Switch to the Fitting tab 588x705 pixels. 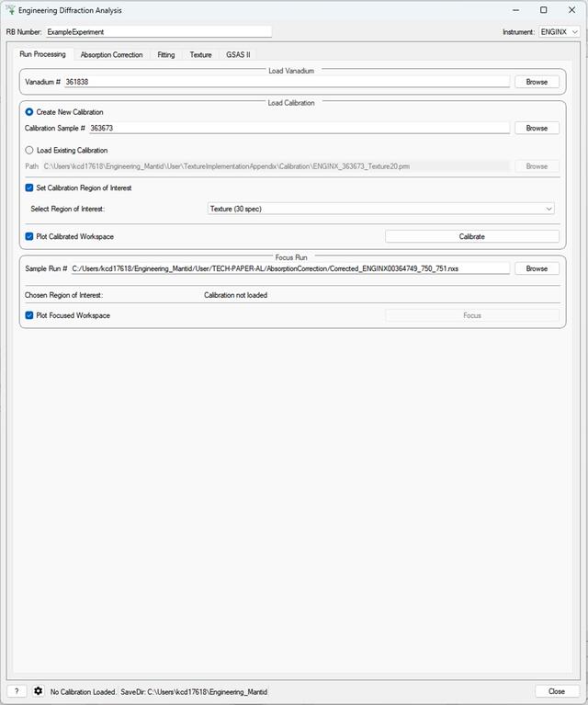(166, 55)
